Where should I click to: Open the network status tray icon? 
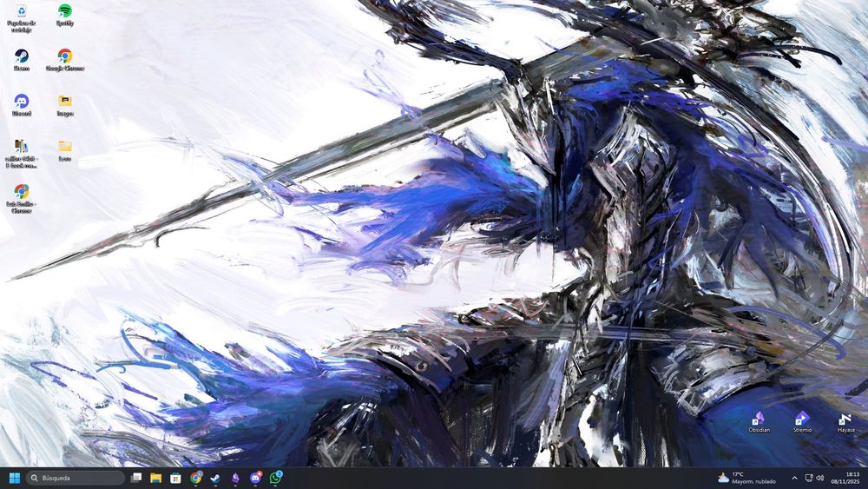tap(809, 478)
